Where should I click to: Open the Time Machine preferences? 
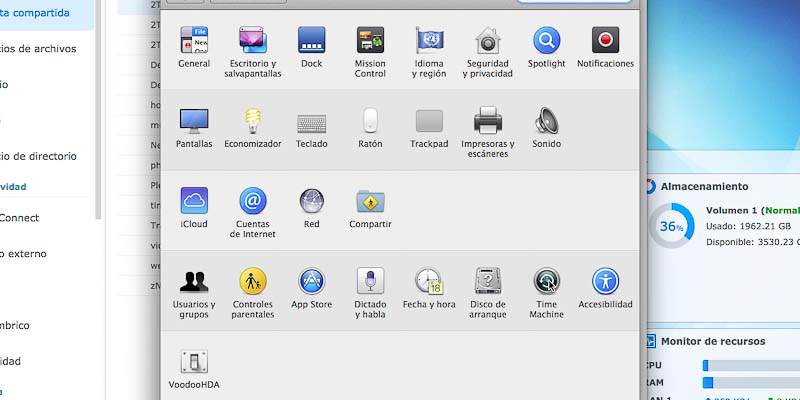click(546, 293)
